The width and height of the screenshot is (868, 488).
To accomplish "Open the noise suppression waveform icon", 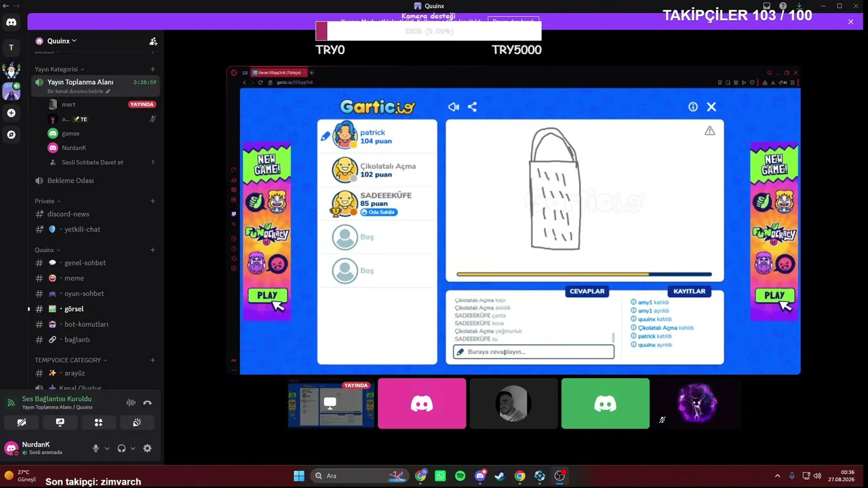I will pyautogui.click(x=131, y=403).
